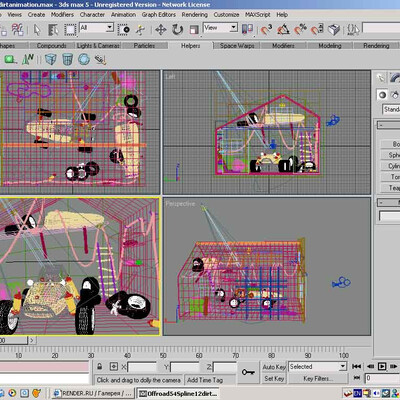Viewport: 400px width, 400px height.
Task: Click the X coordinate input field
Action: [x=142, y=367]
